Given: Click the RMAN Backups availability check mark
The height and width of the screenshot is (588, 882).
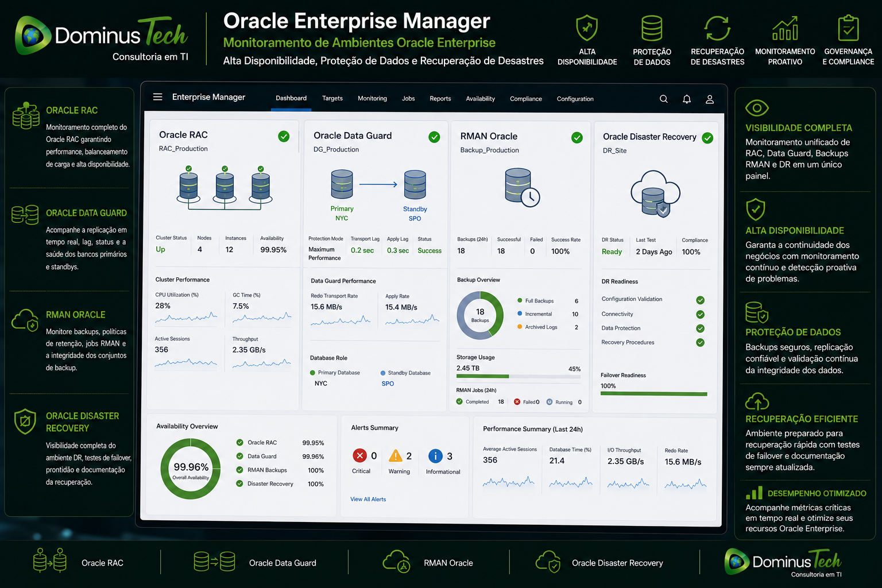Looking at the screenshot, I should (x=239, y=470).
